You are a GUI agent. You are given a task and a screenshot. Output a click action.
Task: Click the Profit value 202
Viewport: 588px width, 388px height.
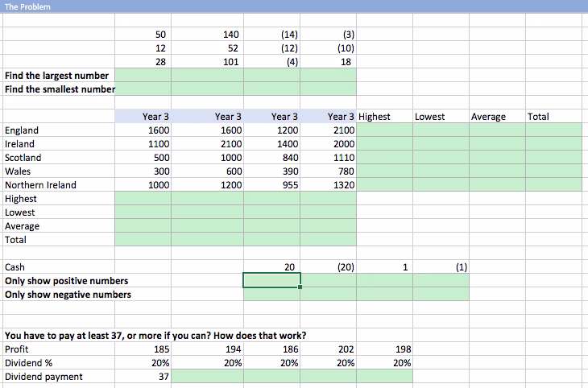point(328,349)
